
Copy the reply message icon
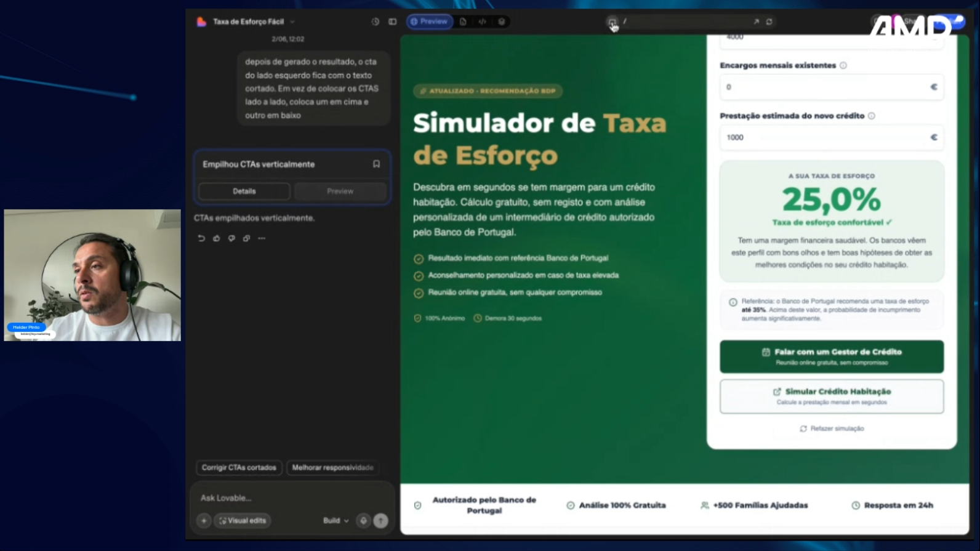click(x=246, y=238)
